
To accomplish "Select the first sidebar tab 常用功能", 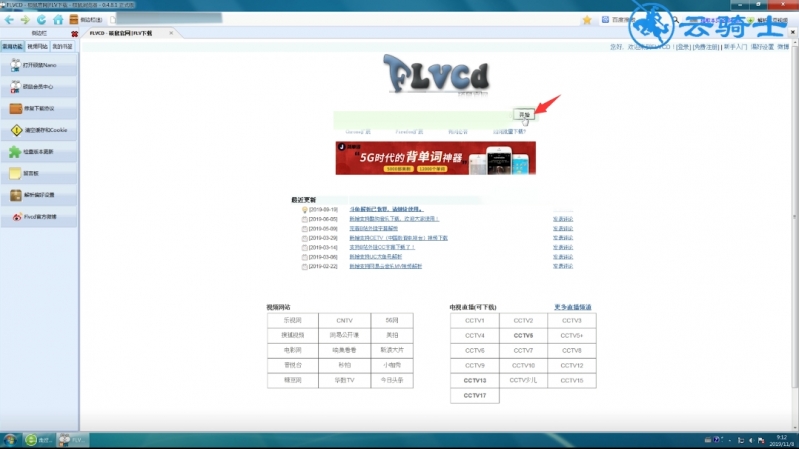I will pos(12,46).
